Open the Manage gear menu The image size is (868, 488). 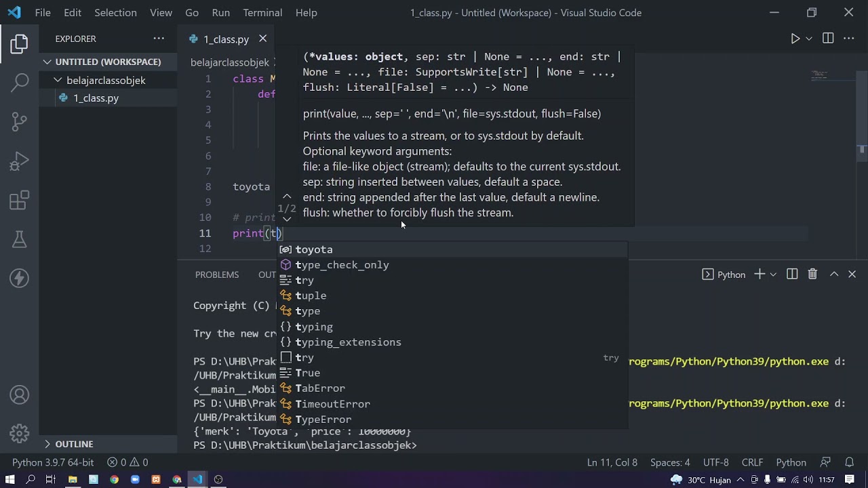[x=19, y=433]
